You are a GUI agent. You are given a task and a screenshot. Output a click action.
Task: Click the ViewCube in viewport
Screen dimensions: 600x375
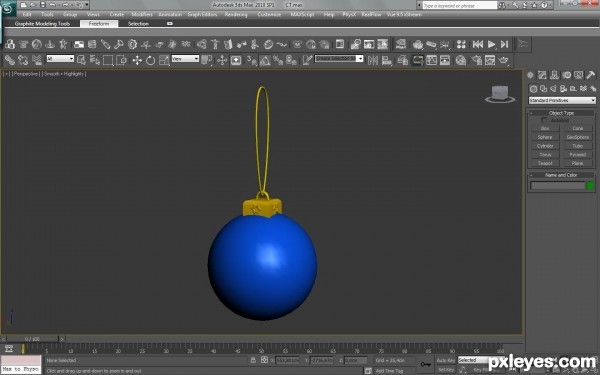pyautogui.click(x=500, y=94)
